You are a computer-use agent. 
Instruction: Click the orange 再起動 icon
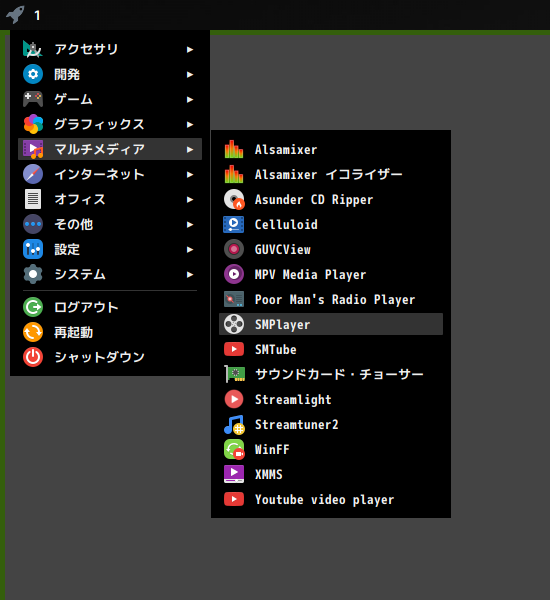(x=33, y=332)
